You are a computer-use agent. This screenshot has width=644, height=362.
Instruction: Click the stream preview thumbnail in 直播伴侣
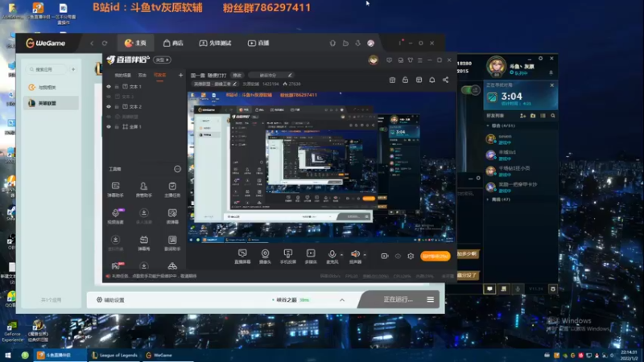coord(321,167)
